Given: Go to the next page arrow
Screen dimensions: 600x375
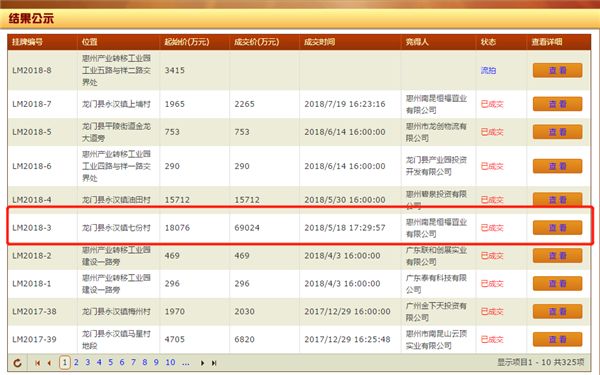Looking at the screenshot, I should click(x=202, y=363).
